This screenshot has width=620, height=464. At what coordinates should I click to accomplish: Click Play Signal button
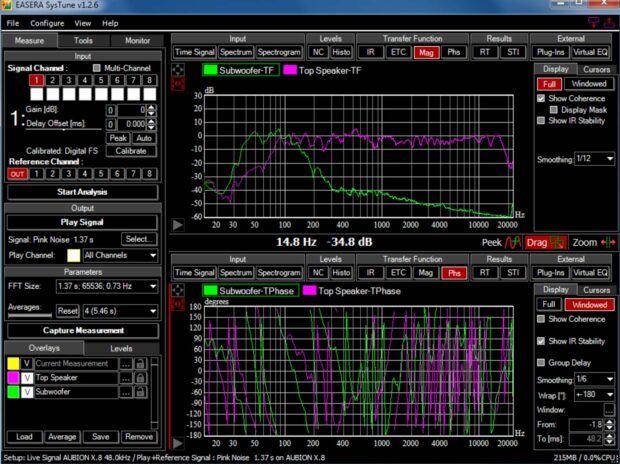(x=82, y=222)
